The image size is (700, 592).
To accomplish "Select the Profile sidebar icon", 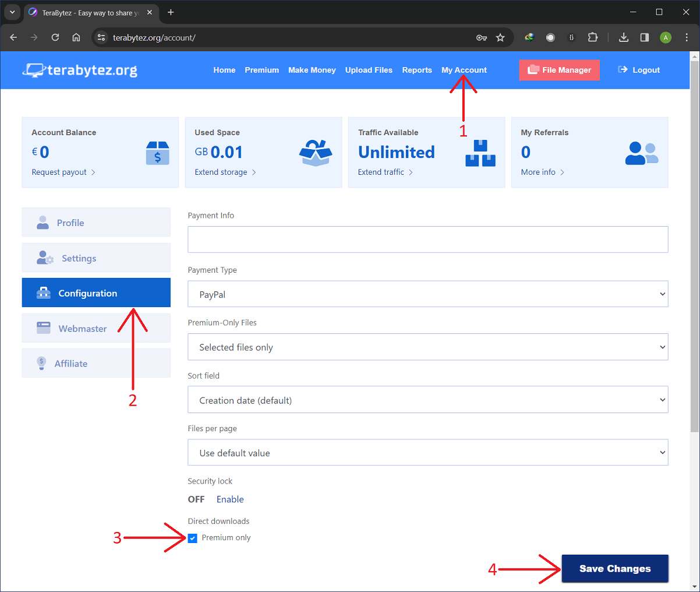I will point(43,222).
